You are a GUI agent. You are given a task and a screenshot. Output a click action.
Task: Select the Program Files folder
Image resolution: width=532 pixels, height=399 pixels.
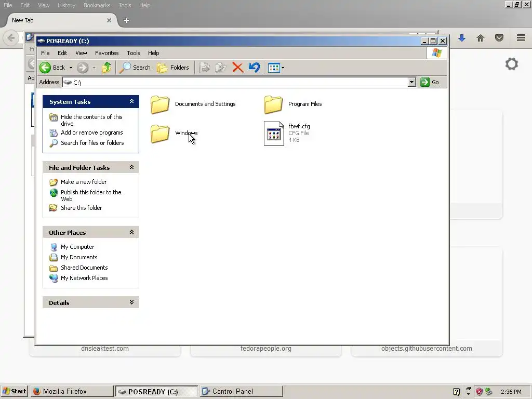(x=293, y=104)
